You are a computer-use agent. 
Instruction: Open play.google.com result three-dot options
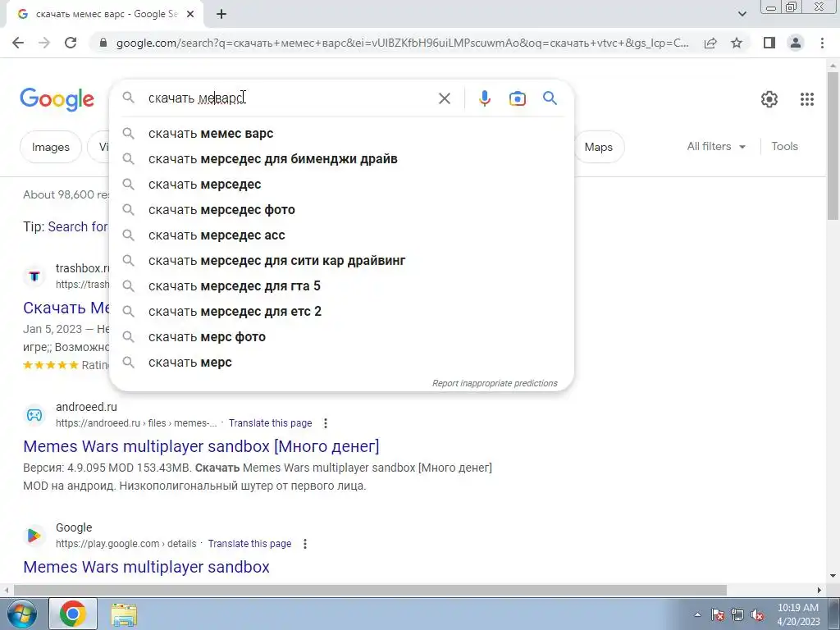coord(305,544)
